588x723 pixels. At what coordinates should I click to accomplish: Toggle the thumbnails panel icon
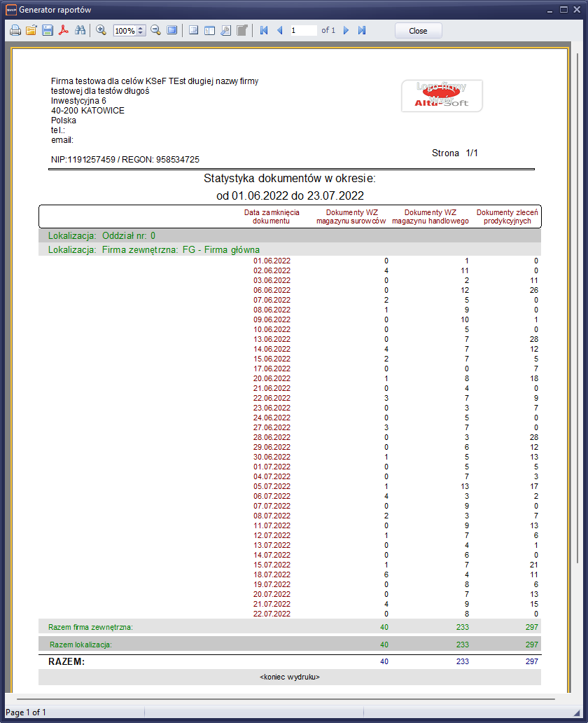click(x=209, y=31)
